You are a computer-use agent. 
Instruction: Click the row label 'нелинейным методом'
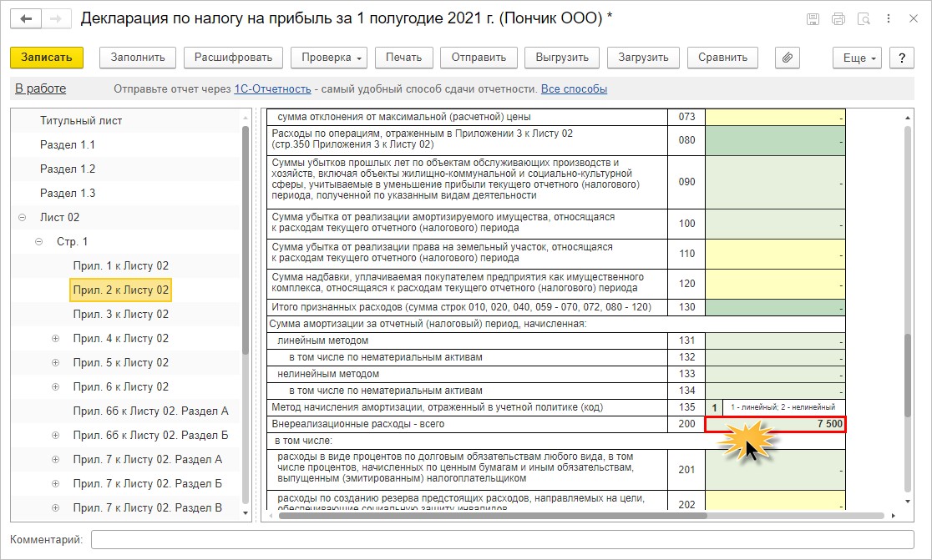point(328,374)
